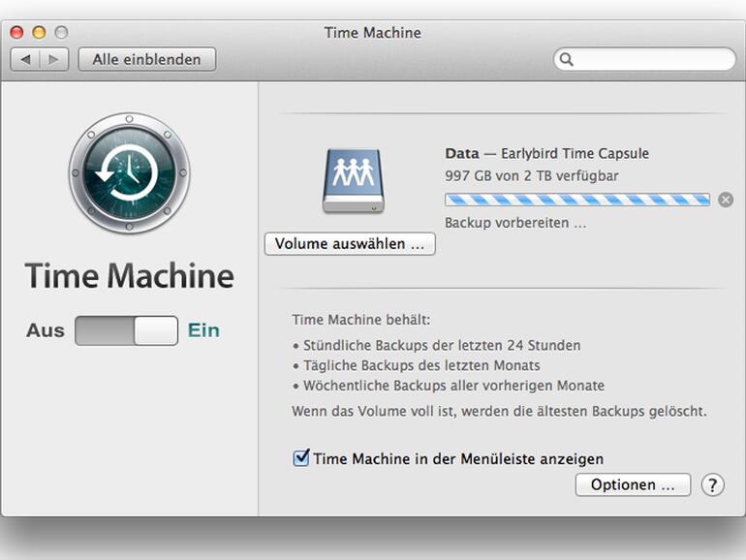Click the Time Machine behält heading

click(361, 320)
